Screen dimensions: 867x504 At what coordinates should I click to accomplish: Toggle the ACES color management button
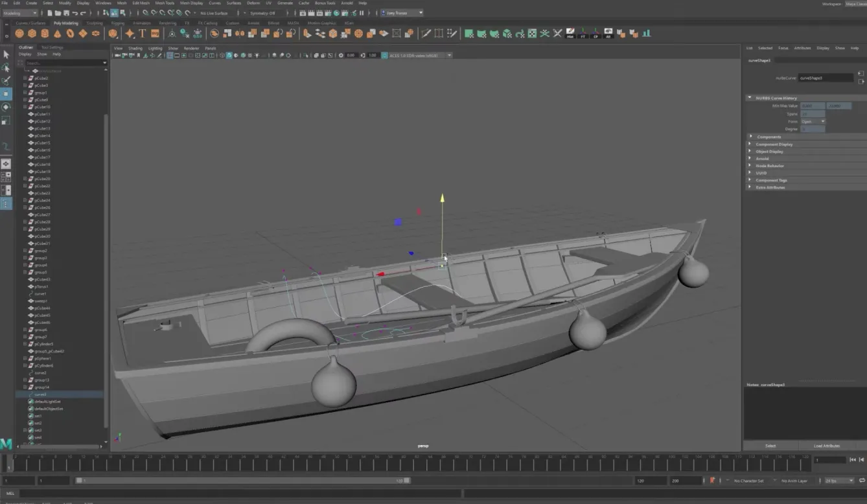(384, 56)
